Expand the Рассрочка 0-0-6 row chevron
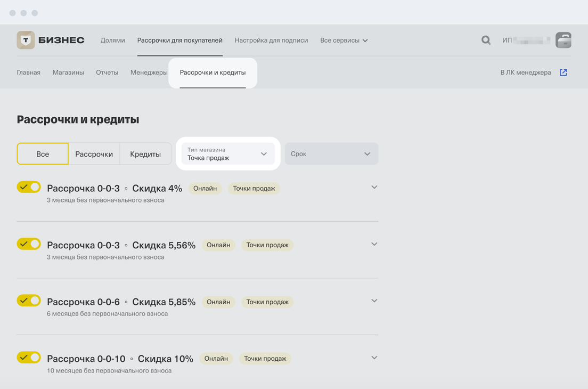 [x=374, y=301]
